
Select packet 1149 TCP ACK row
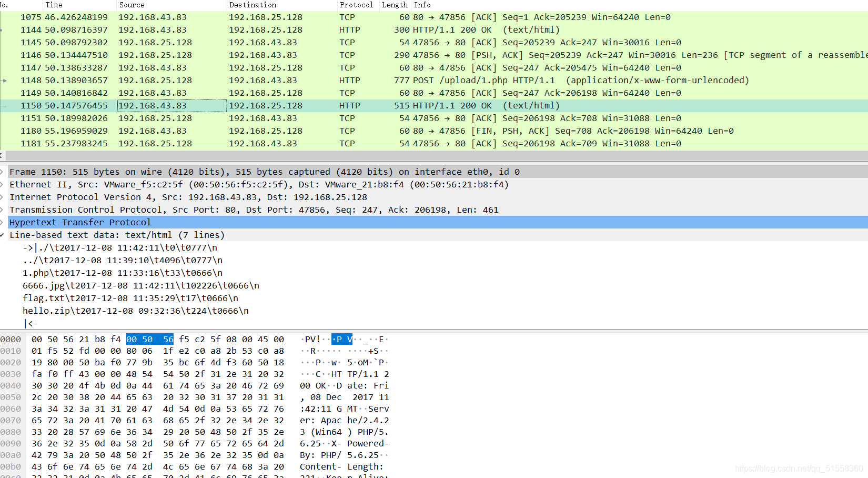click(434, 93)
